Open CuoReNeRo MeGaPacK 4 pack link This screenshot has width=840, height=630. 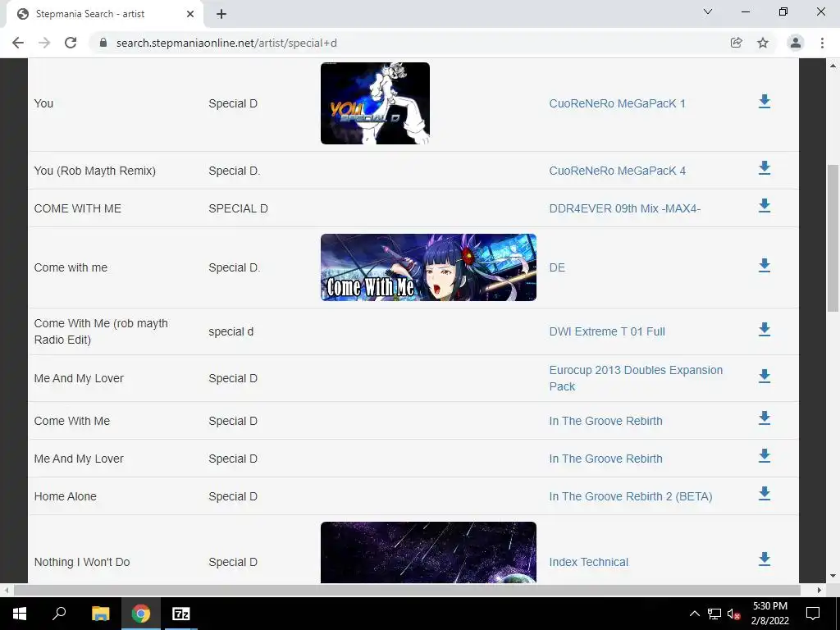(617, 171)
